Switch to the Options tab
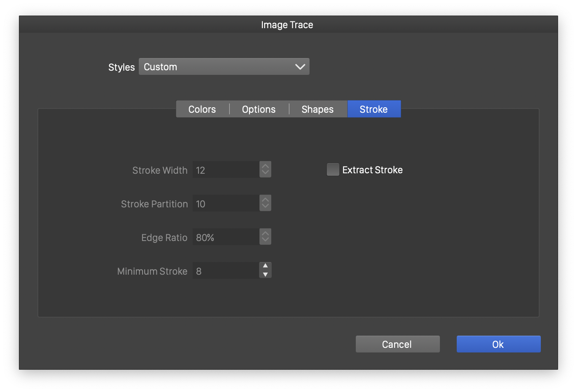Image resolution: width=577 pixels, height=392 pixels. pos(259,109)
